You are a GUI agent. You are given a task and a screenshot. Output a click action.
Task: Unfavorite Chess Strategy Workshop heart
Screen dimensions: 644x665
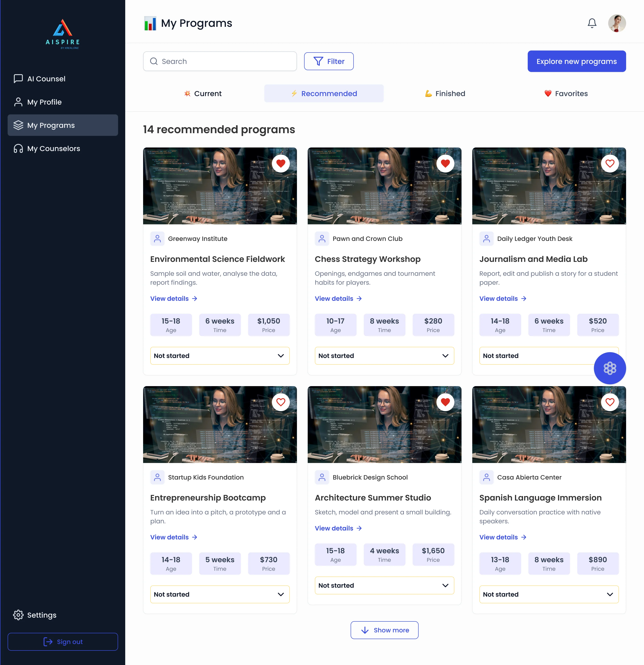point(445,164)
